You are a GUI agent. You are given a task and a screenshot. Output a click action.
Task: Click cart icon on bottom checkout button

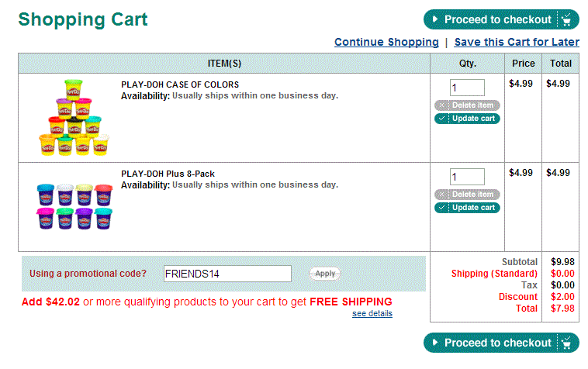569,343
